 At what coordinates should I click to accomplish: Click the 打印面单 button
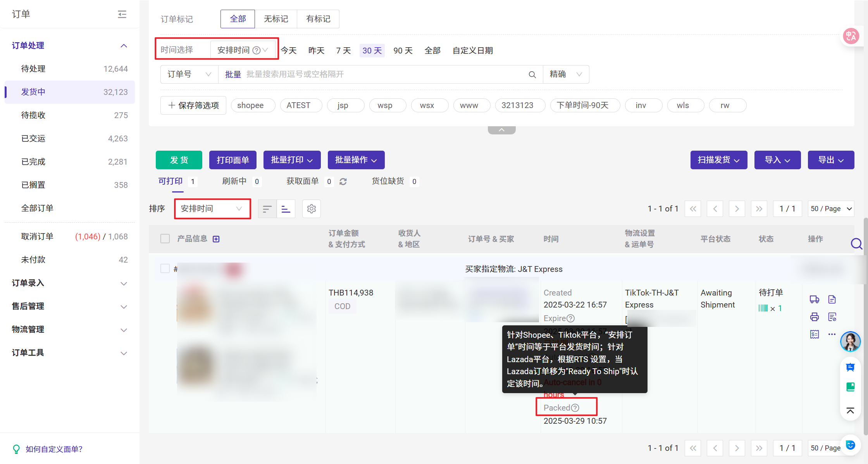[233, 160]
